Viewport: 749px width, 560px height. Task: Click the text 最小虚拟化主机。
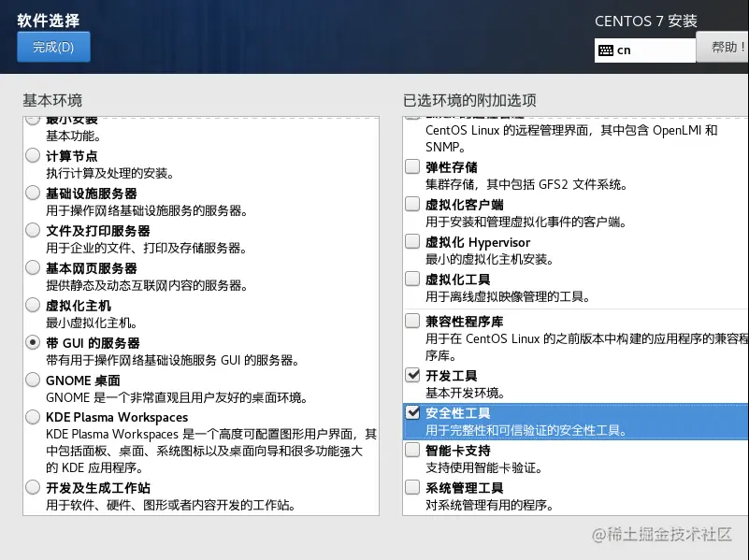[92, 323]
